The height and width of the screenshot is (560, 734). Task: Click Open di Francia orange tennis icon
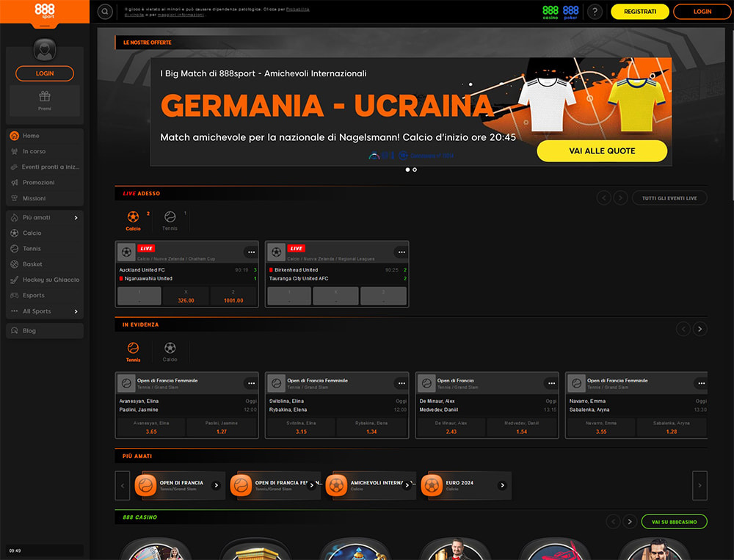coord(145,485)
